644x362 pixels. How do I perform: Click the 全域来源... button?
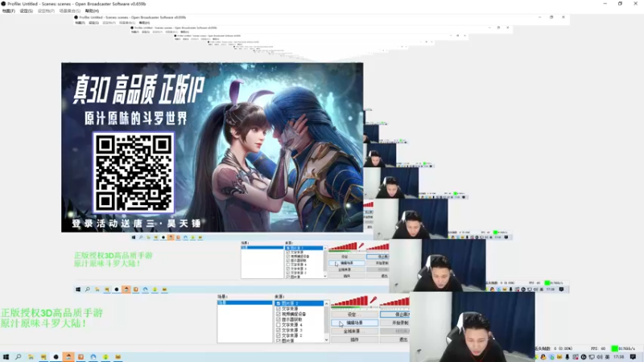(354, 331)
